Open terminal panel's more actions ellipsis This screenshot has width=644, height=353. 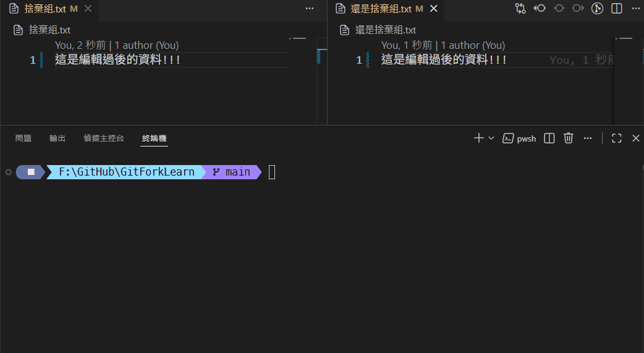click(588, 138)
